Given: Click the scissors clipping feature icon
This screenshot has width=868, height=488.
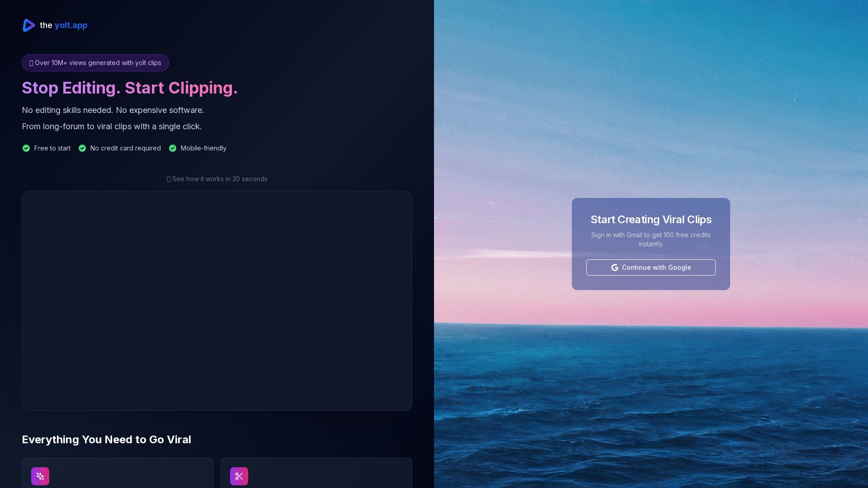Looking at the screenshot, I should [x=239, y=476].
